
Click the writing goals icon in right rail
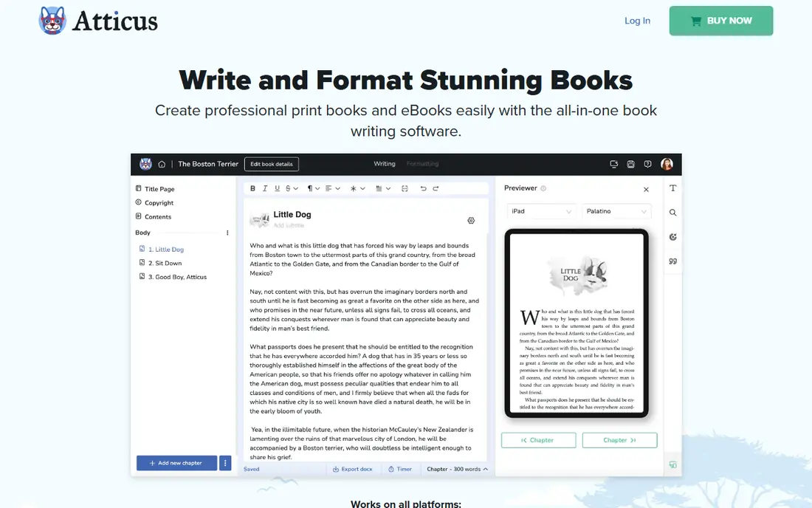click(672, 237)
